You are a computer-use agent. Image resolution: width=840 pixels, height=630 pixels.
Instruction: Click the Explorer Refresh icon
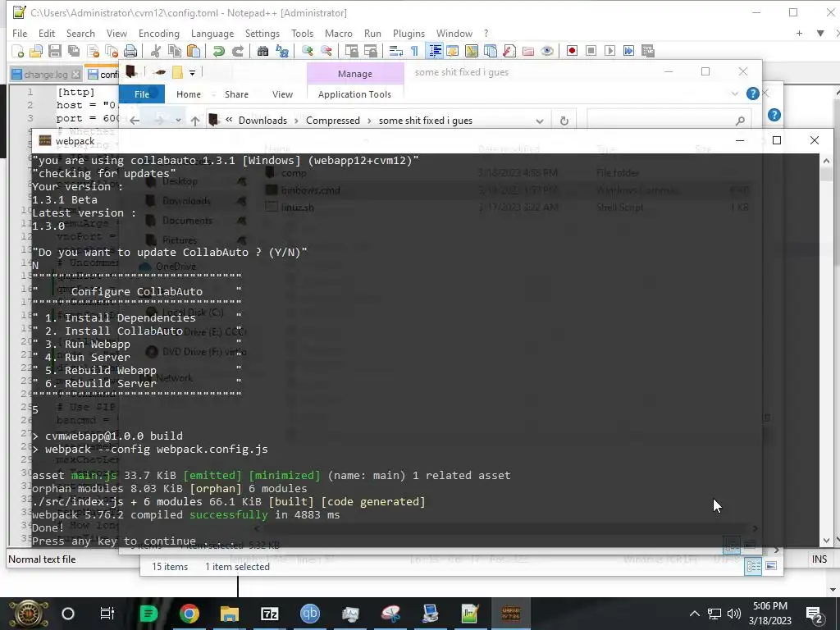click(564, 121)
